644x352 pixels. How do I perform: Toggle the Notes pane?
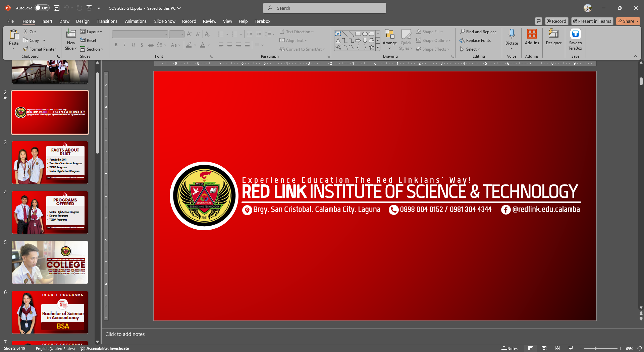coord(509,349)
